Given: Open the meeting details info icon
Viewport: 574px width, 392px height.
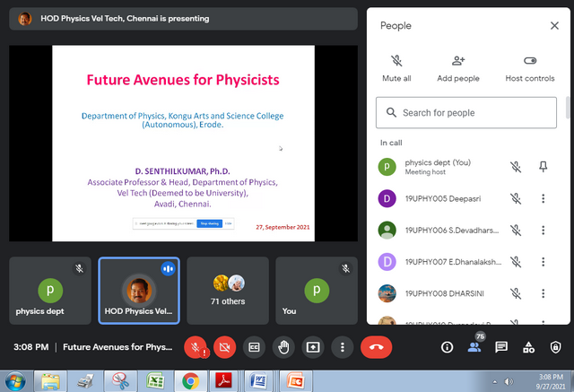Looking at the screenshot, I should 448,347.
